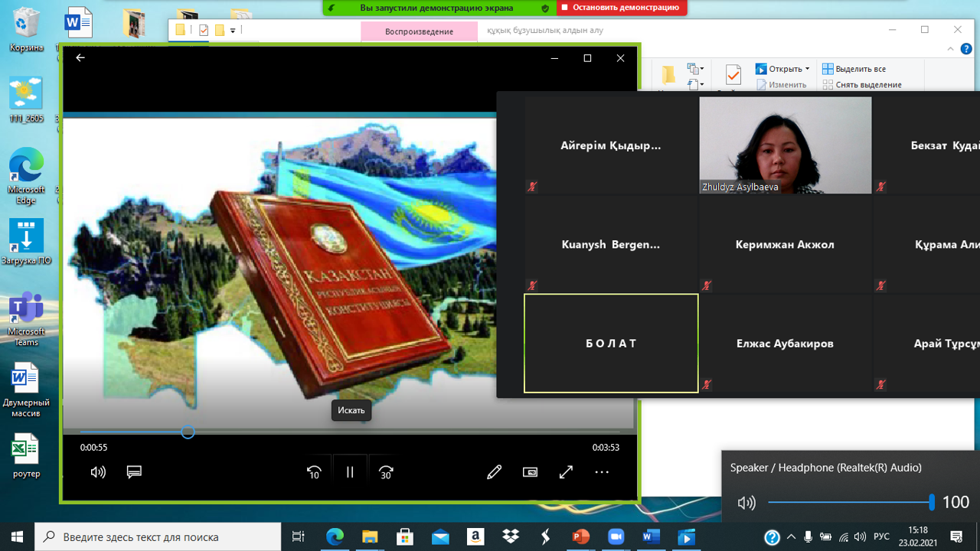This screenshot has width=980, height=551.
Task: Click Изменить in Explorer ribbon
Action: [x=781, y=84]
